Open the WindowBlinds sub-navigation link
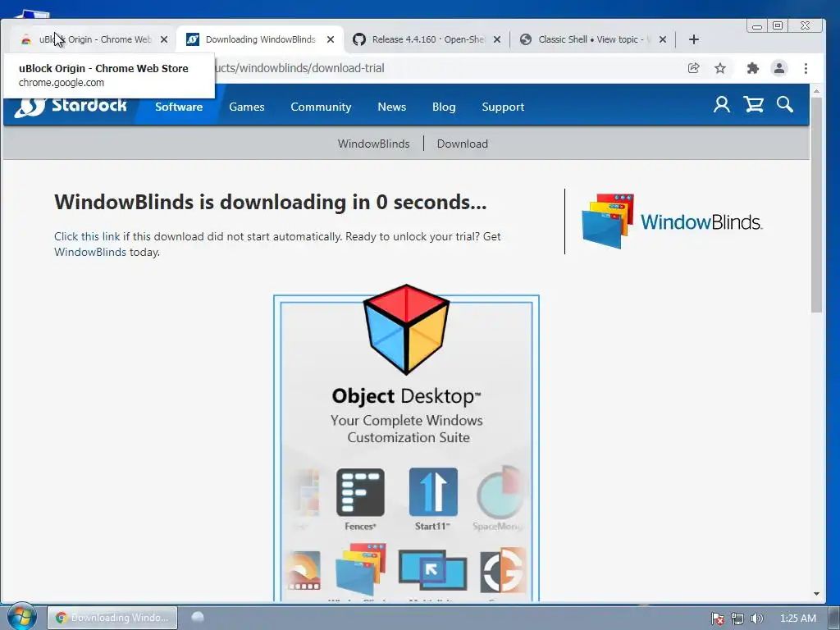This screenshot has height=630, width=840. pyautogui.click(x=373, y=144)
